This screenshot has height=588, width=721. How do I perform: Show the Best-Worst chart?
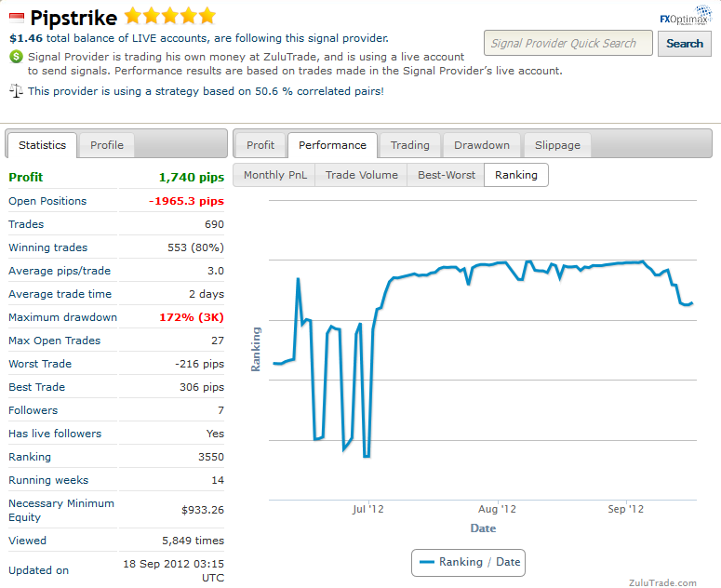tap(446, 175)
